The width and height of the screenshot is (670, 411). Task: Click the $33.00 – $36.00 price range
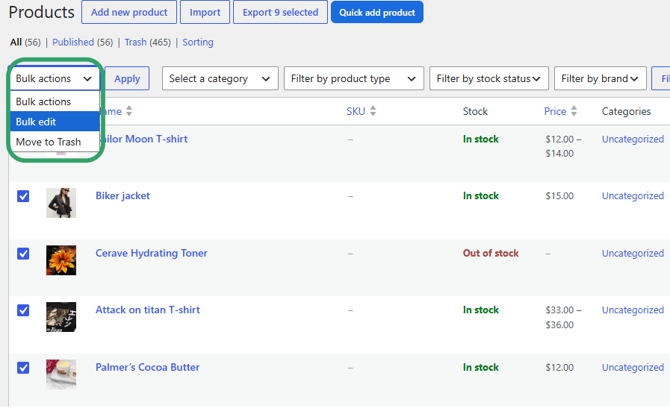pyautogui.click(x=563, y=317)
